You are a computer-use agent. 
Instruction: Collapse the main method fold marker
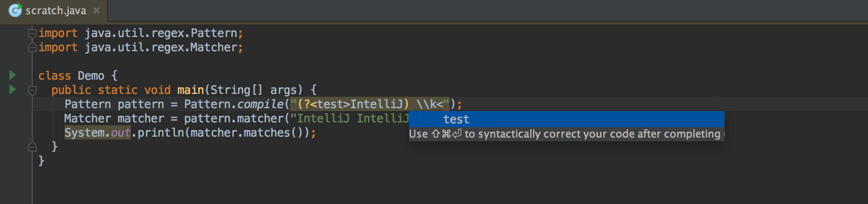32,90
